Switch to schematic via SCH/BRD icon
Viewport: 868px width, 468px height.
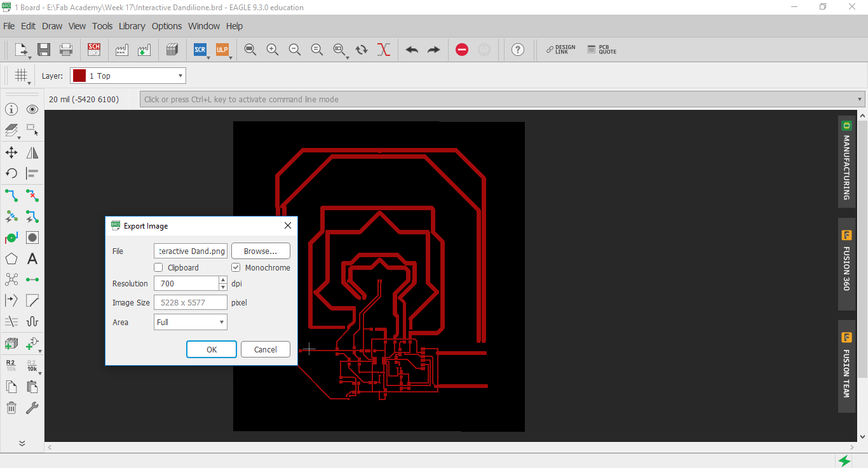tap(94, 50)
